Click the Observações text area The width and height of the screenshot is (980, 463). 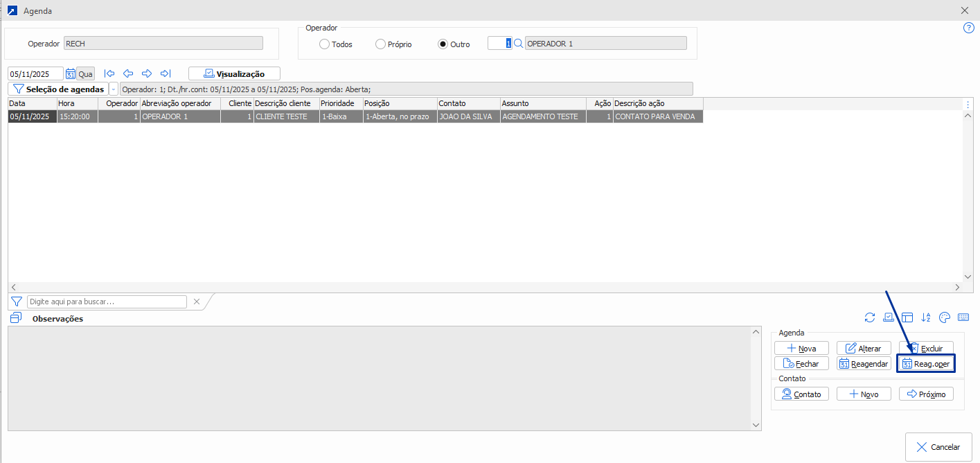pyautogui.click(x=380, y=378)
